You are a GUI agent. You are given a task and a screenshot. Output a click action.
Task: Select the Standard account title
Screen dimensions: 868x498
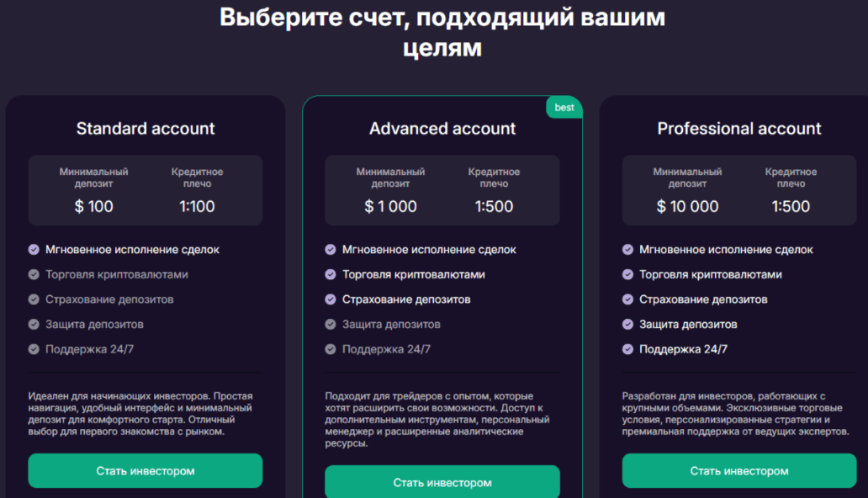click(x=146, y=129)
